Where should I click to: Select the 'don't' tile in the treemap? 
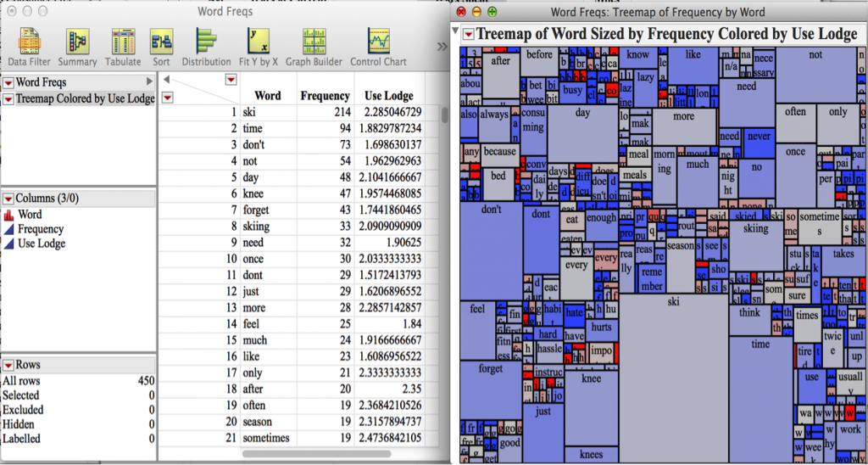click(x=491, y=251)
